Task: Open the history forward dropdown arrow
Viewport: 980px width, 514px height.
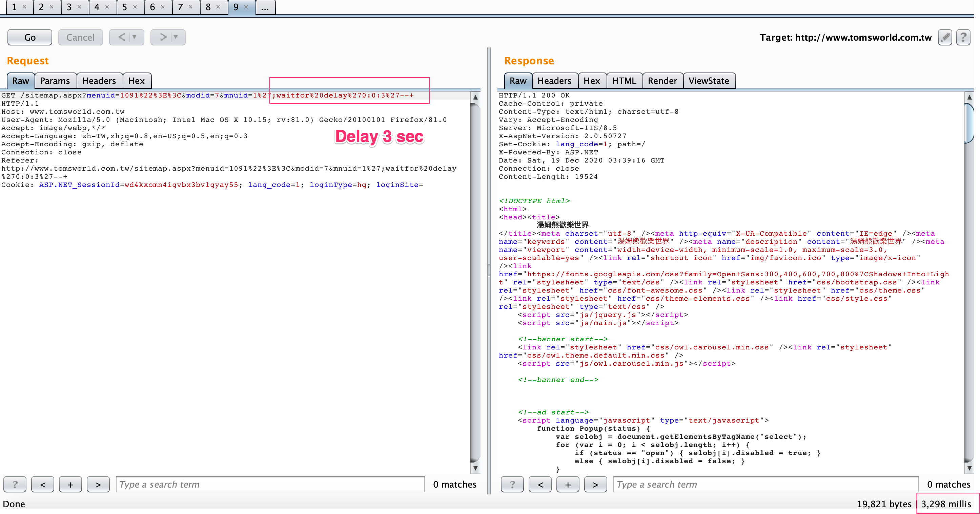Action: tap(176, 37)
